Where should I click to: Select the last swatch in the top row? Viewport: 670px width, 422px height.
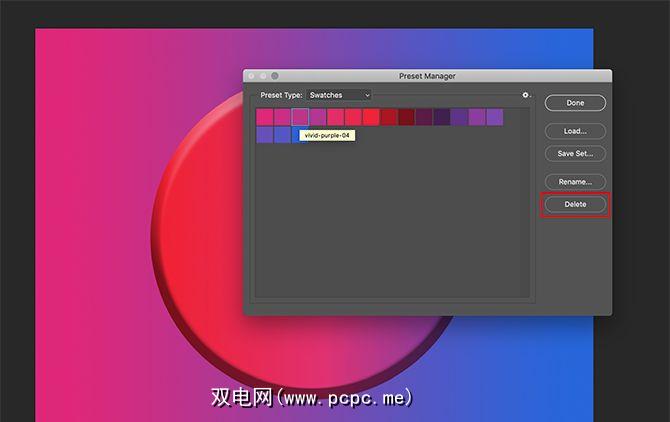point(495,117)
